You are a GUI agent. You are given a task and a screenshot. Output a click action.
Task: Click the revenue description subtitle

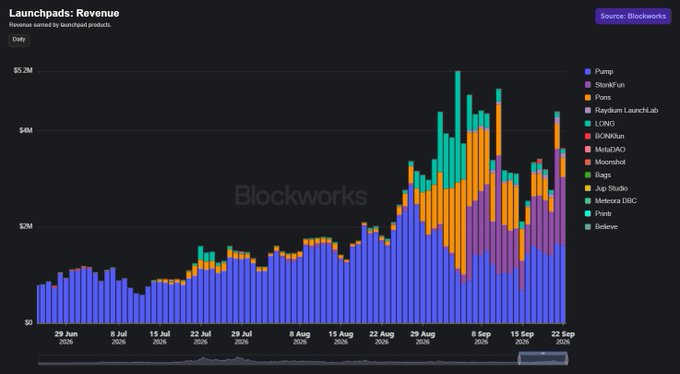(x=60, y=25)
